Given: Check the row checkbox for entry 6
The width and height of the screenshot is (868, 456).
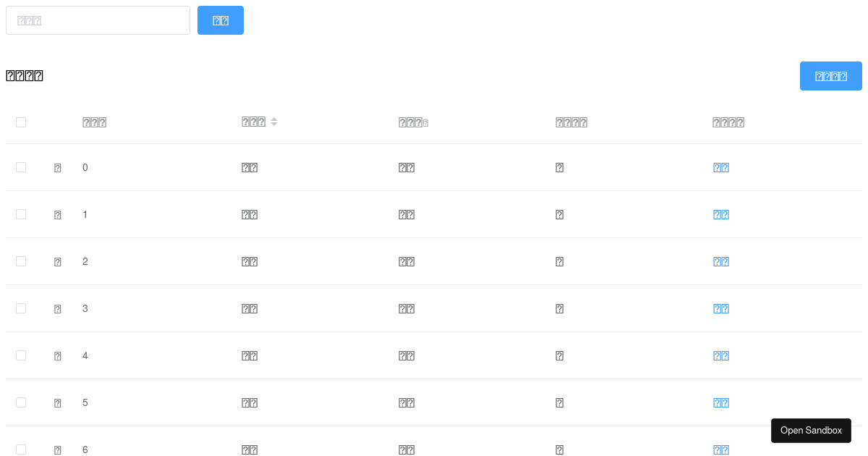Looking at the screenshot, I should 21,449.
